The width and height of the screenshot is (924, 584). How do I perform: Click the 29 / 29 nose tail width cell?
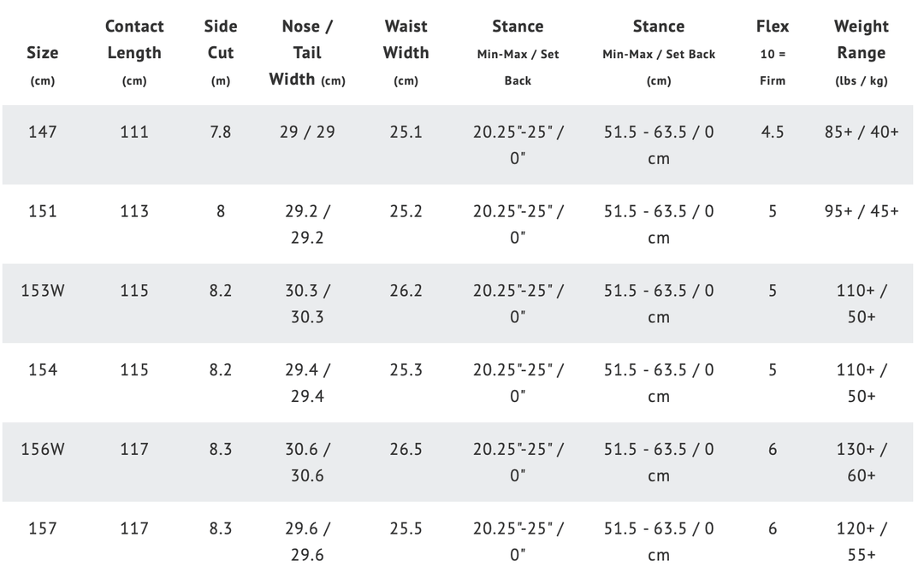[307, 132]
